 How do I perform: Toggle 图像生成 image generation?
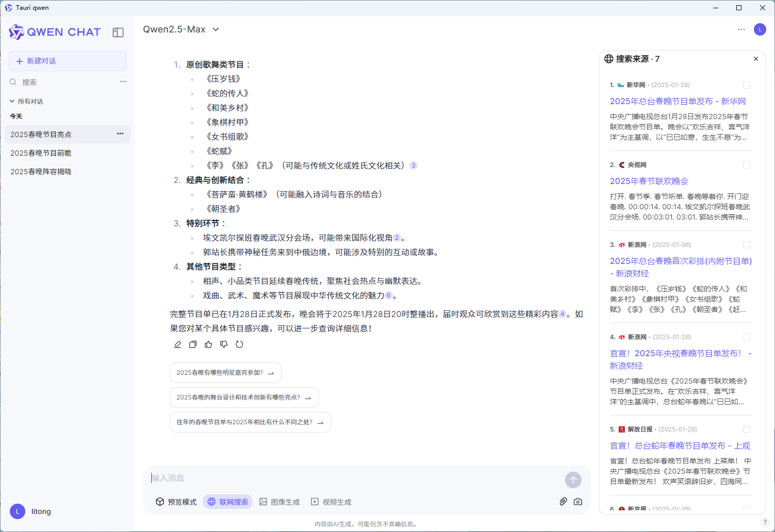tap(279, 502)
